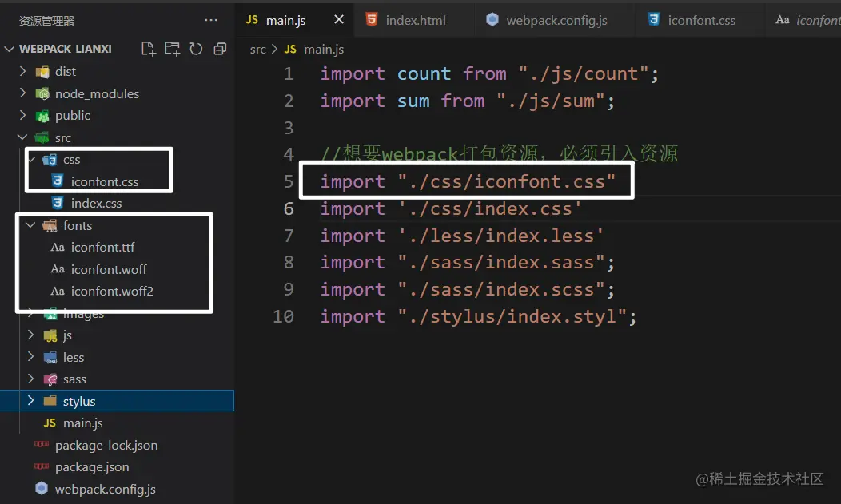This screenshot has height=504, width=841.
Task: Collapse the src folder chevron
Action: (x=22, y=137)
